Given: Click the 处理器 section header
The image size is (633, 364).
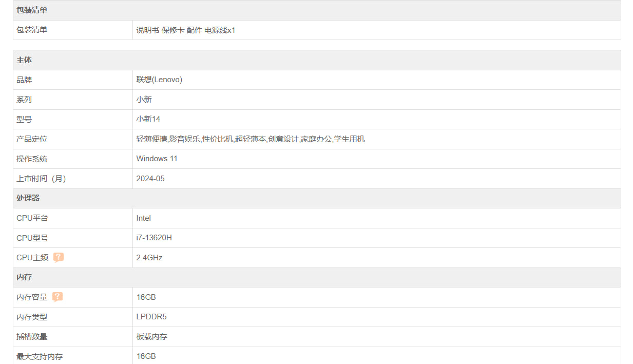Looking at the screenshot, I should 28,198.
